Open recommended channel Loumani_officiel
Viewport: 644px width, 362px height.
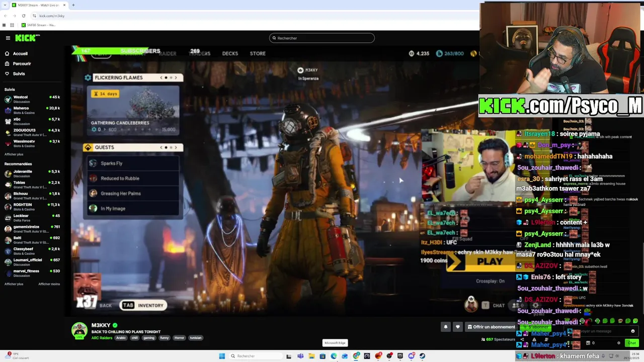click(x=32, y=261)
